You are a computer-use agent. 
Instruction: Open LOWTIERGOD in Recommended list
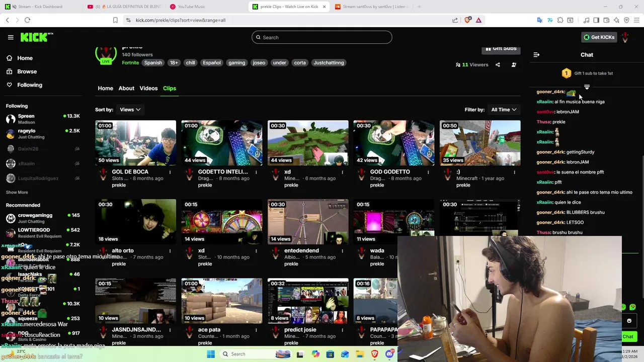tap(42, 232)
